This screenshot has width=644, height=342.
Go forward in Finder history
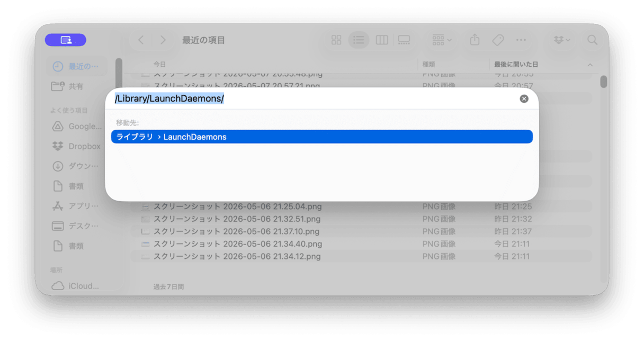[163, 40]
